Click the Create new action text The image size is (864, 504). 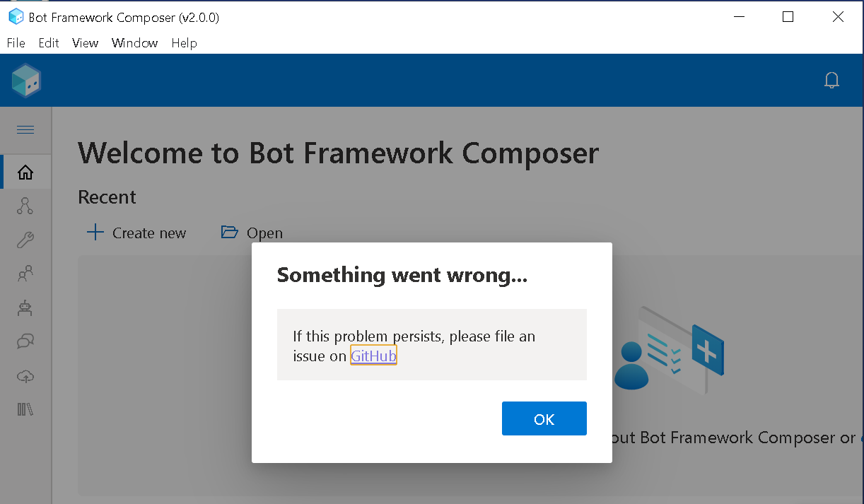148,232
